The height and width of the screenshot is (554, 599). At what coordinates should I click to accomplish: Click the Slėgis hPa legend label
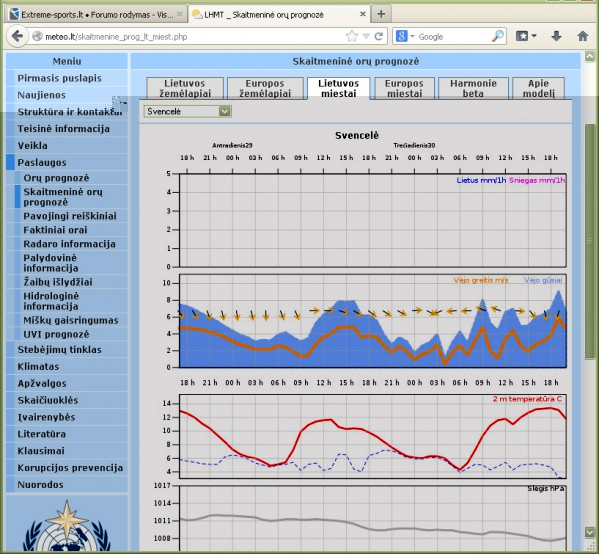(546, 488)
